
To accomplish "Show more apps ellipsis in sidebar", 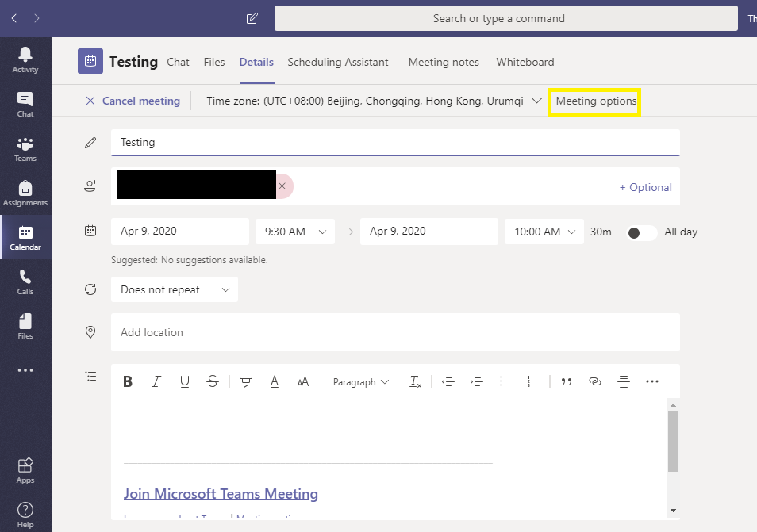I will pos(25,370).
